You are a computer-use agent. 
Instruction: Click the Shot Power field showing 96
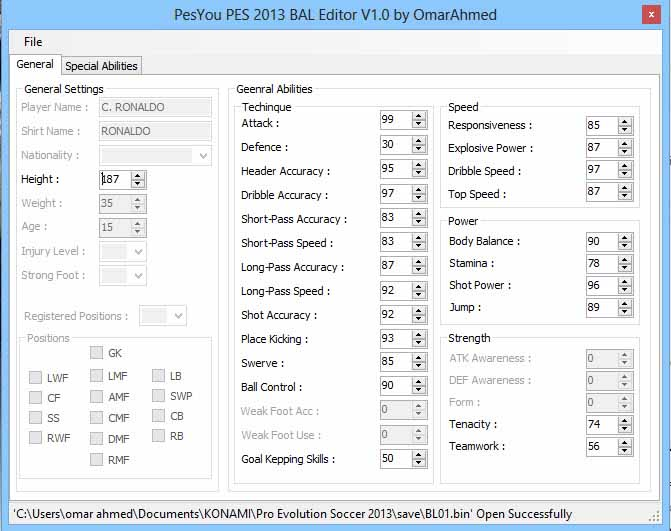point(602,285)
